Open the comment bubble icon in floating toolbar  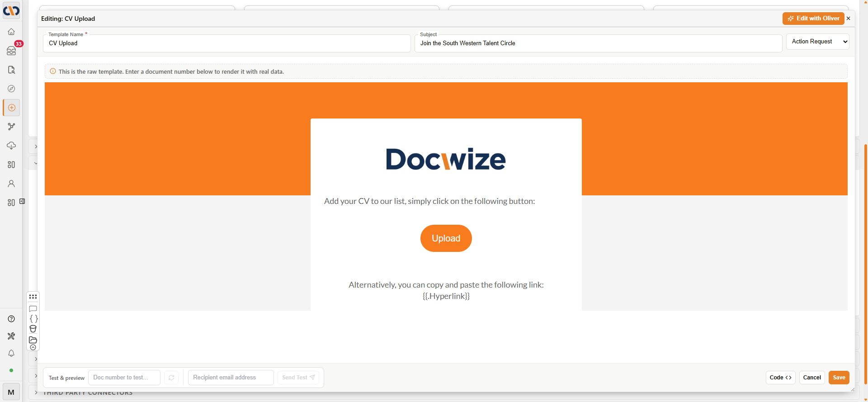pos(33,308)
